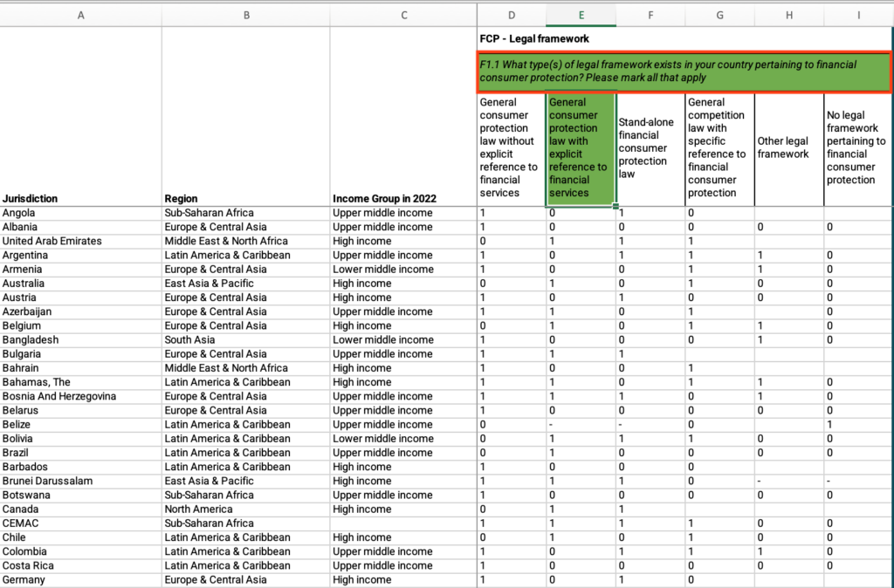Viewport: 894px width, 588px height.
Task: Click the 'Belarus' jurisdiction cell
Action: coord(81,410)
